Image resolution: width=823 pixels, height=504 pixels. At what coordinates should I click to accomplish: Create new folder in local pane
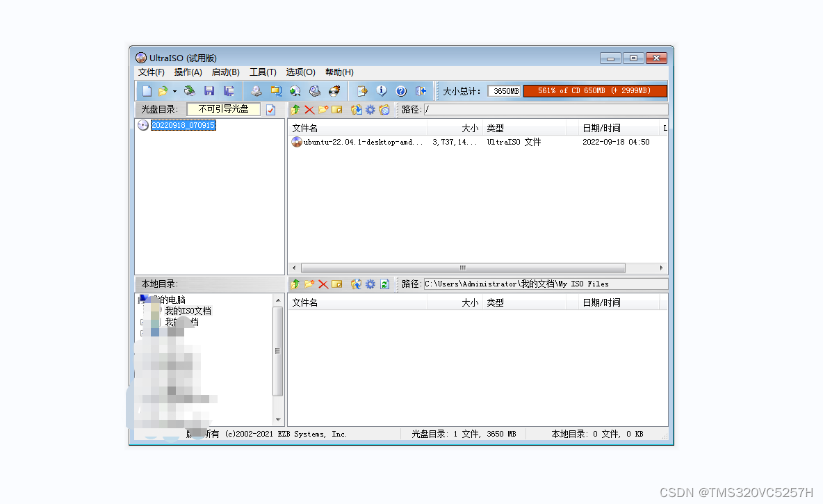click(x=309, y=284)
